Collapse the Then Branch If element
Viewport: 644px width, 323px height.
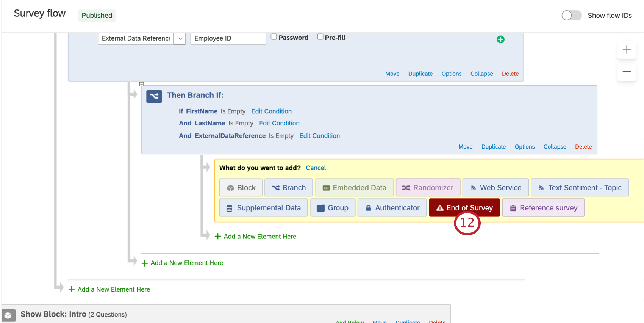(555, 147)
